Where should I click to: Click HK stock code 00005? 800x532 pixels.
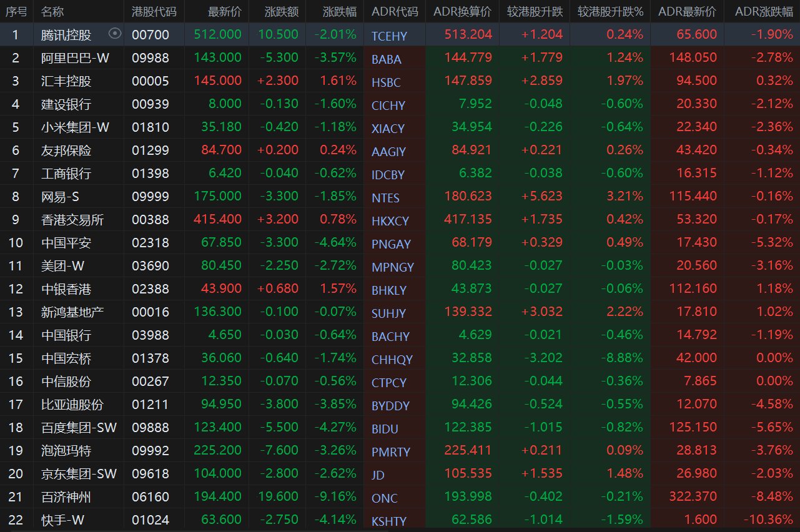pos(151,81)
